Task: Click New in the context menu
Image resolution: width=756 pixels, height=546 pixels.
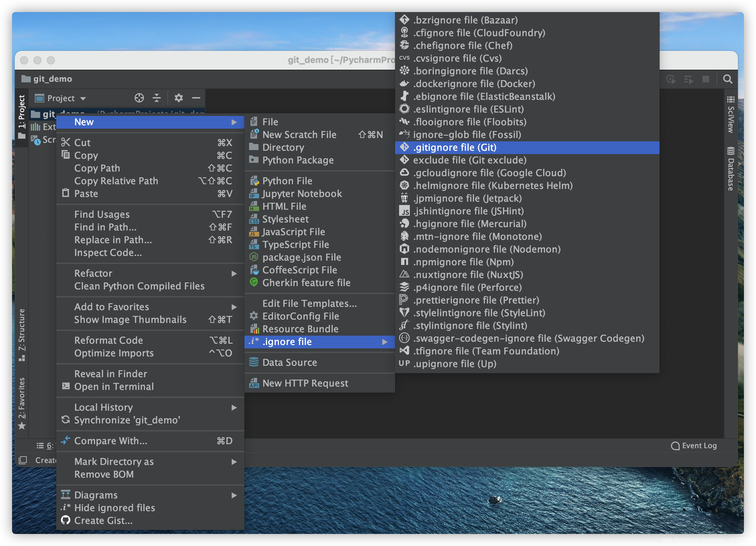Action: (x=150, y=122)
